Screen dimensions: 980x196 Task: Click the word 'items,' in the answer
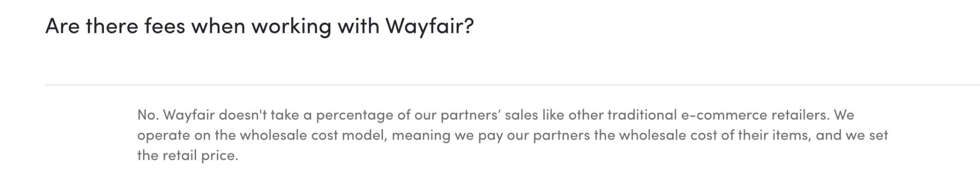tap(792, 135)
